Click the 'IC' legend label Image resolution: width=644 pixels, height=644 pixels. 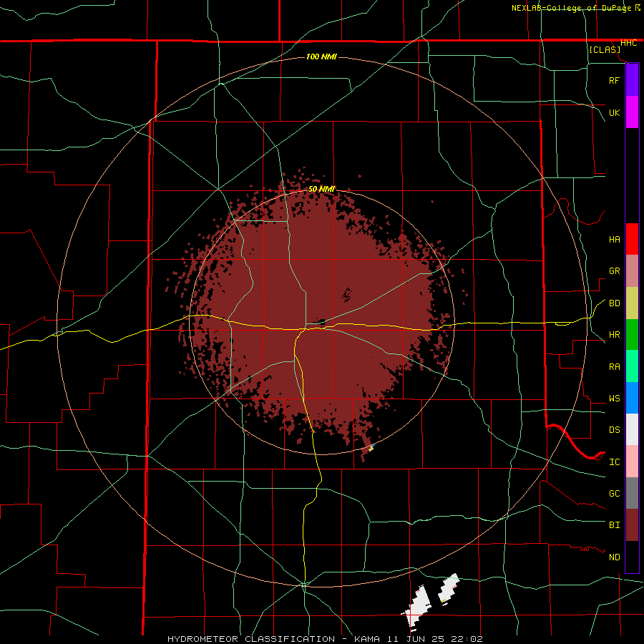pyautogui.click(x=614, y=462)
